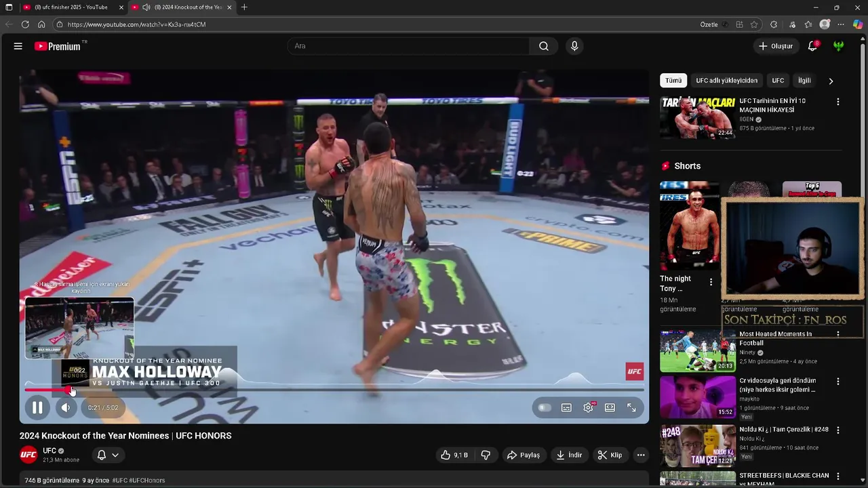This screenshot has height=488, width=868.
Task: Select the İlgili filter chip
Action: (x=804, y=81)
